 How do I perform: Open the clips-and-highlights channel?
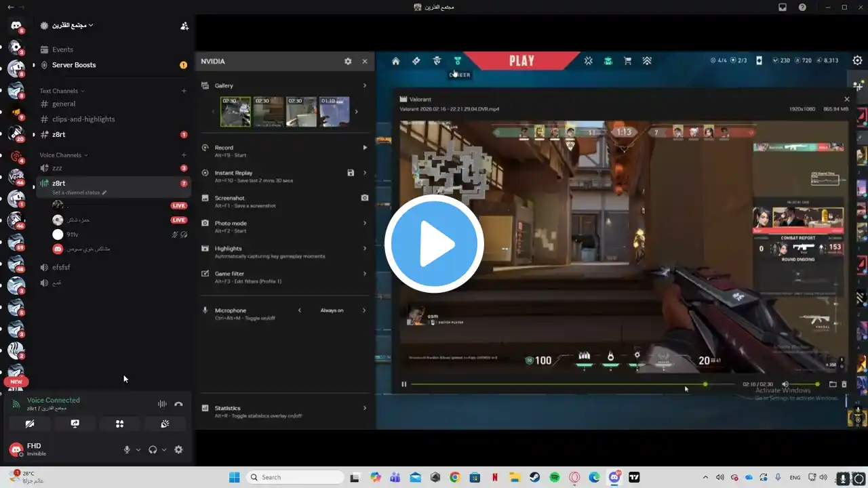113,119
